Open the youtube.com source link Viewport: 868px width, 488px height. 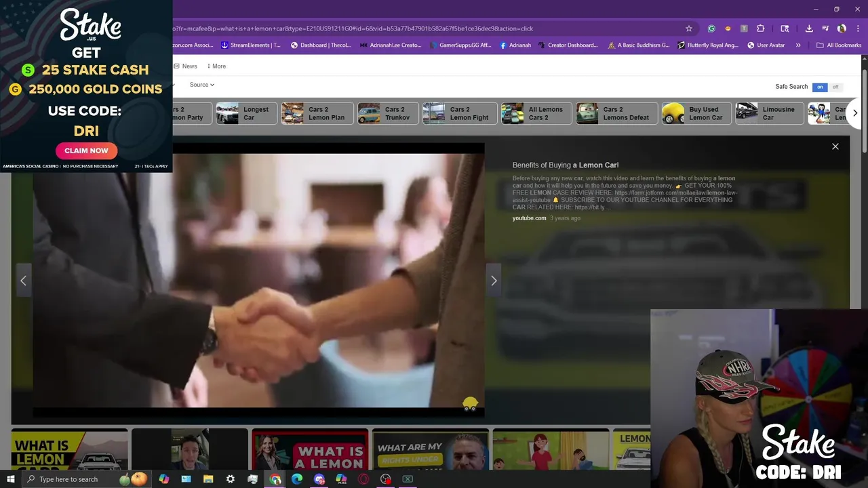pos(529,218)
